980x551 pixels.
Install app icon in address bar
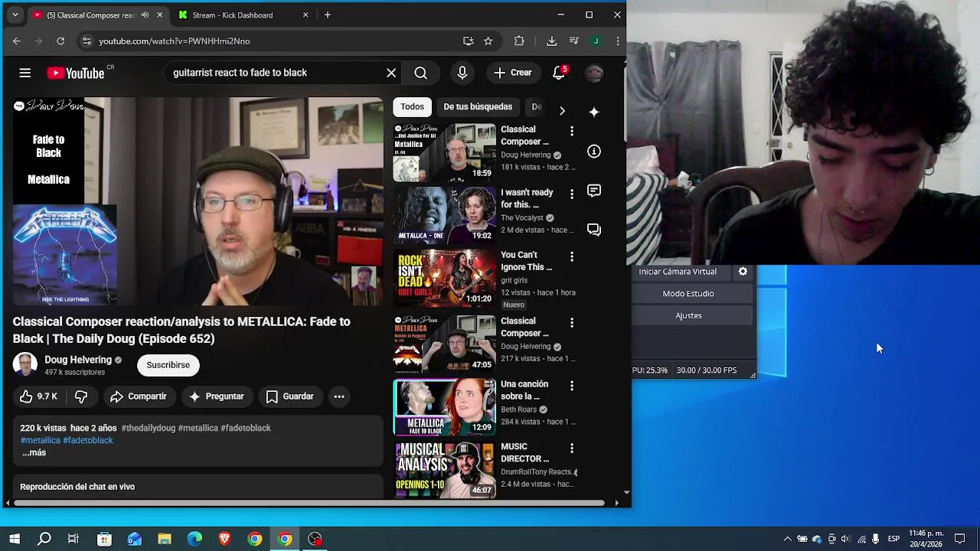pyautogui.click(x=468, y=41)
